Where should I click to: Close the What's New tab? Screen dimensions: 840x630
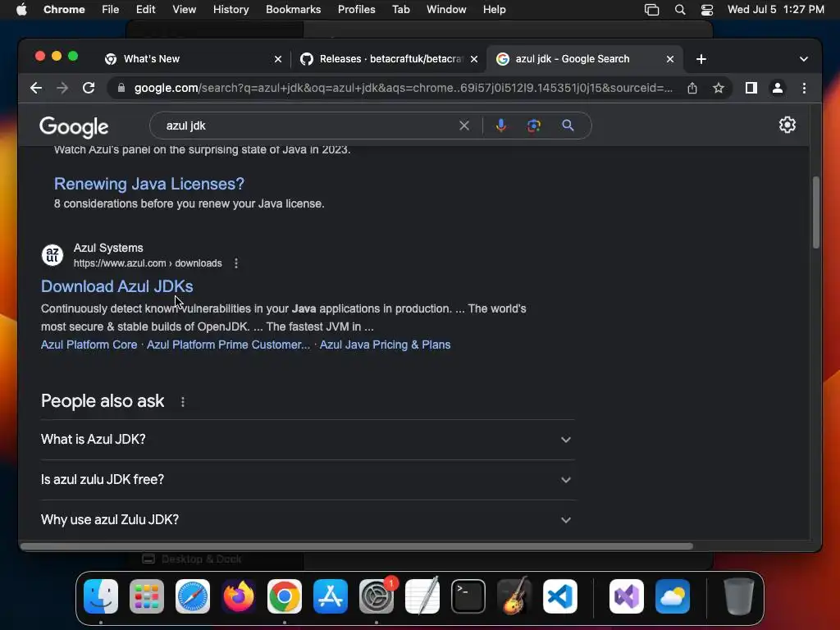(x=277, y=59)
